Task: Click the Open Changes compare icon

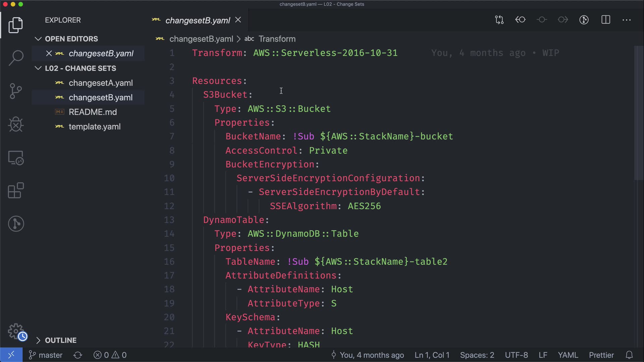Action: [499, 20]
